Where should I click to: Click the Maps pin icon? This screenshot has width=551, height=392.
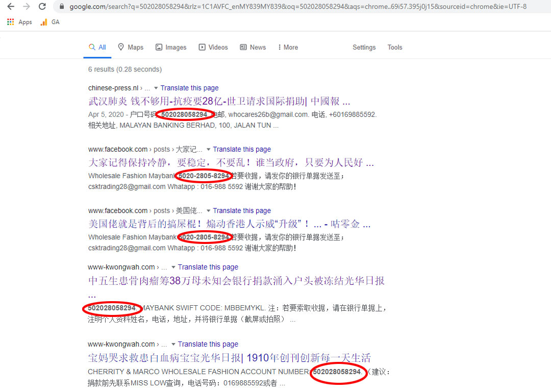pyautogui.click(x=121, y=47)
